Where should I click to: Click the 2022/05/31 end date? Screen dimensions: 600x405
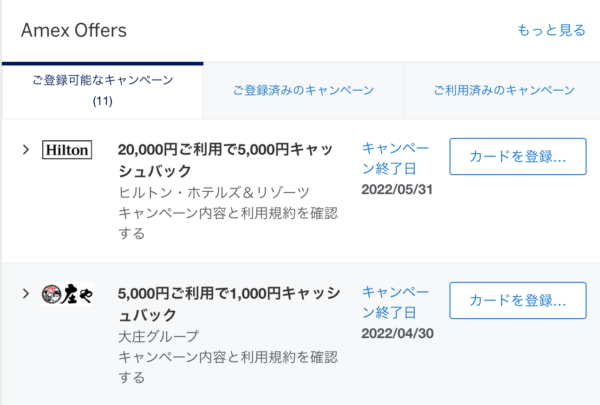click(397, 189)
